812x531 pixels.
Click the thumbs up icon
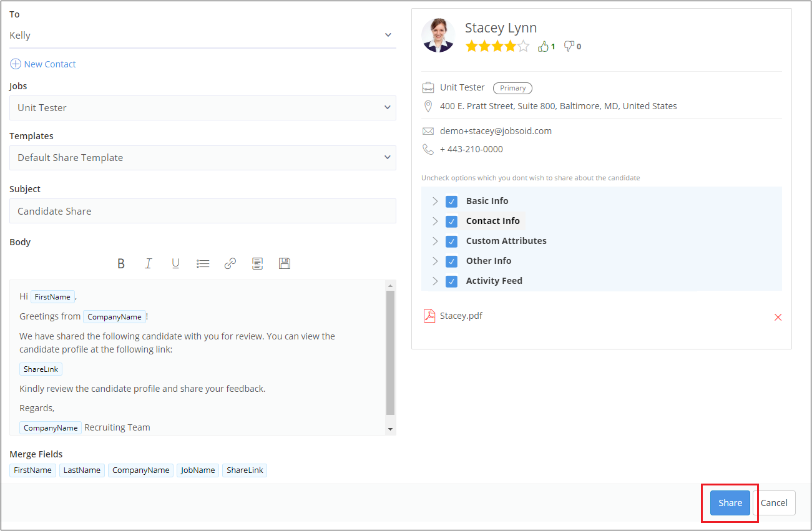(x=543, y=46)
